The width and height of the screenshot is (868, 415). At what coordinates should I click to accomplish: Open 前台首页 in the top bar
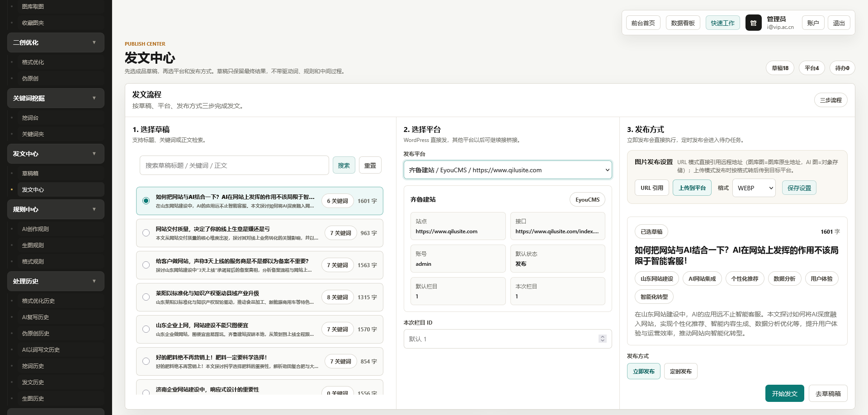point(643,23)
